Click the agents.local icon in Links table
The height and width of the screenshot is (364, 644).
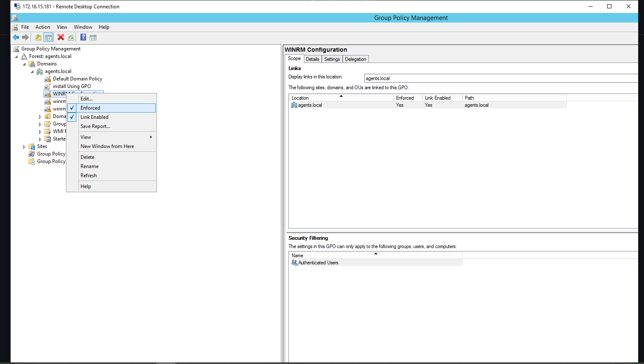coord(294,105)
